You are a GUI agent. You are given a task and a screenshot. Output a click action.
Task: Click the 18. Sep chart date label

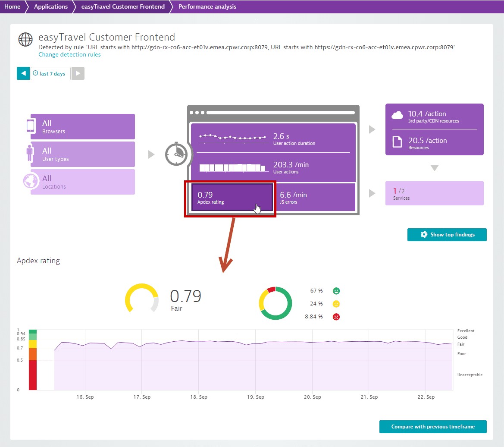[199, 397]
